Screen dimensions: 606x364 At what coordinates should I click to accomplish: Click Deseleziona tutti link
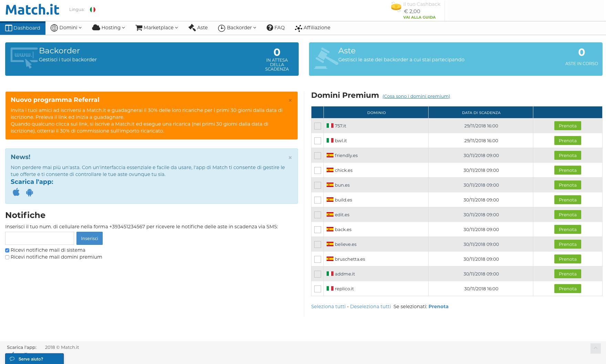[370, 306]
